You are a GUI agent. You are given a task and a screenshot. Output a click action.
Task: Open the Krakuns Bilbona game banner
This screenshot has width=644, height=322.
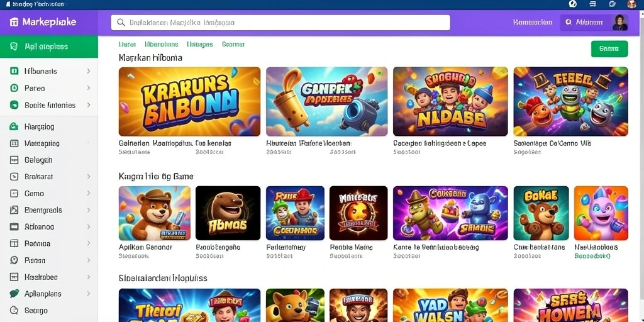pyautogui.click(x=189, y=101)
